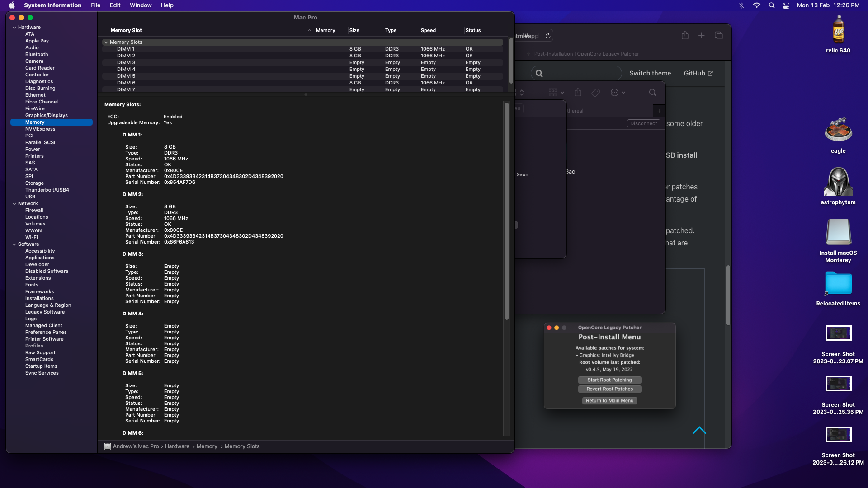
Task: Open Install macOS Monterey disk icon
Action: click(838, 232)
